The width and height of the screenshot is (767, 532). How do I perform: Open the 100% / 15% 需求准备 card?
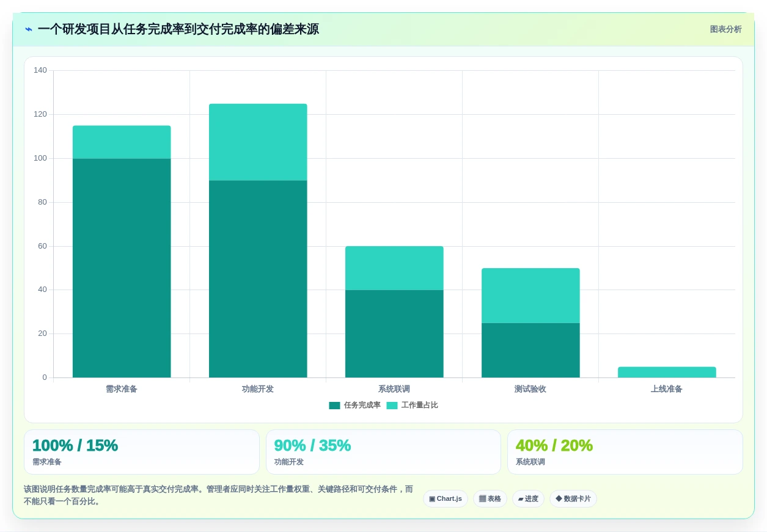coord(142,452)
